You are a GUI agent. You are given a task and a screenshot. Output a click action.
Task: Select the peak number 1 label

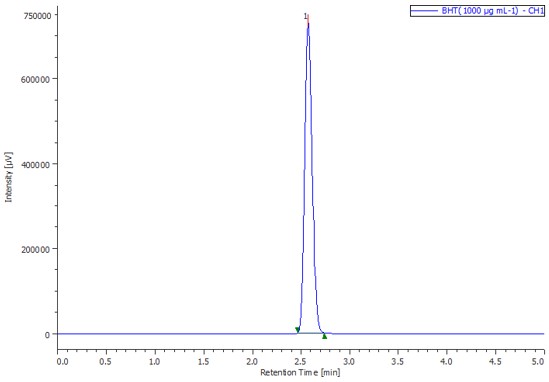[x=305, y=16]
